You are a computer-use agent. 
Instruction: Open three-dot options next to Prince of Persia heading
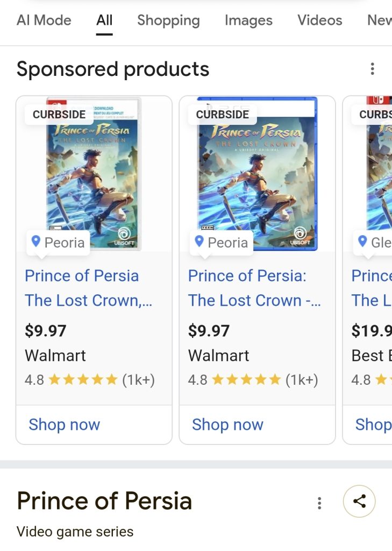coord(319,503)
